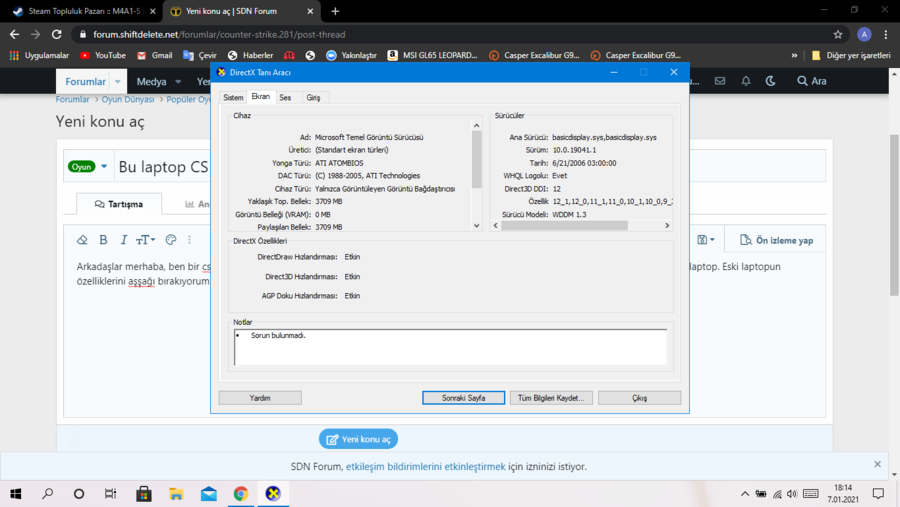Click Forumlar breadcrumb link
The width and height of the screenshot is (900, 507).
coord(72,99)
